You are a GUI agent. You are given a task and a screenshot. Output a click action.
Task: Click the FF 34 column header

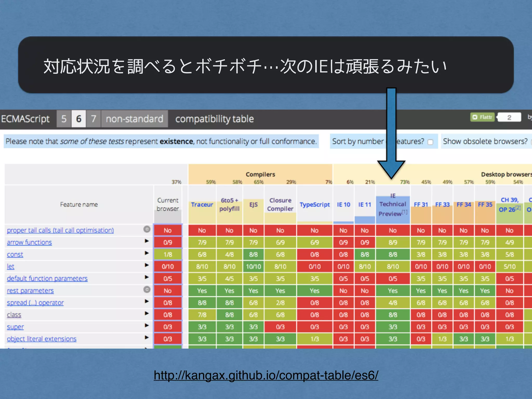coord(464,205)
